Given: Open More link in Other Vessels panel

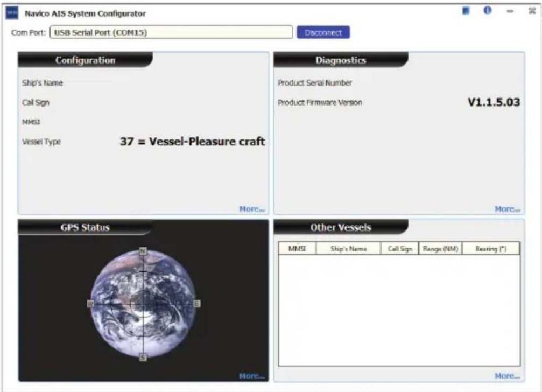Looking at the screenshot, I should (x=508, y=376).
